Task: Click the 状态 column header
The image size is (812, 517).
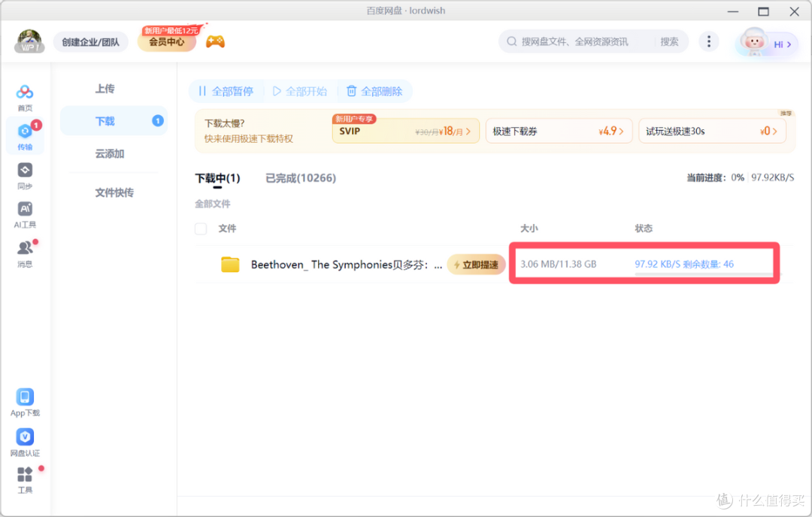Action: (x=644, y=228)
